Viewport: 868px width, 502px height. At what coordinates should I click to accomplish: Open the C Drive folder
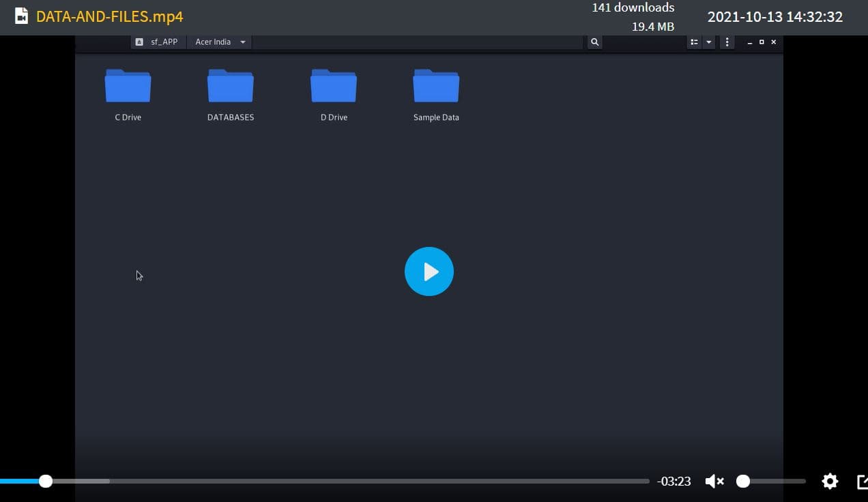click(x=128, y=95)
